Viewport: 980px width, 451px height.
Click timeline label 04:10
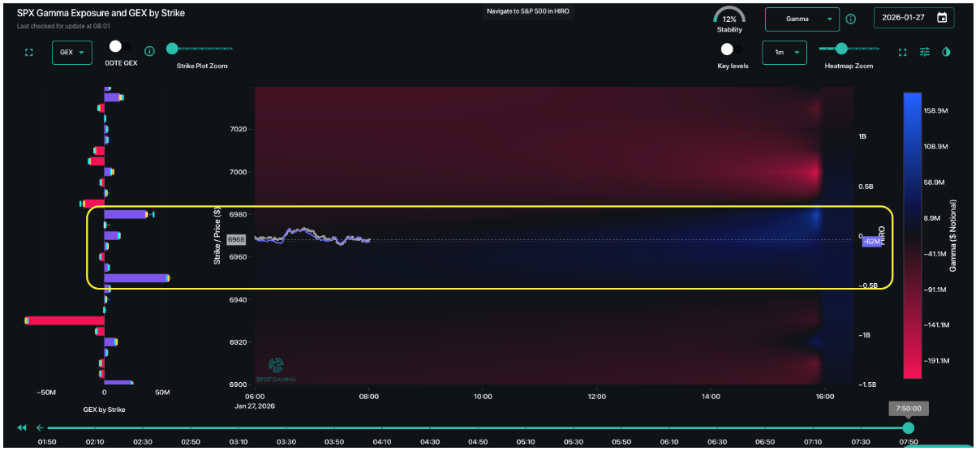click(x=382, y=442)
